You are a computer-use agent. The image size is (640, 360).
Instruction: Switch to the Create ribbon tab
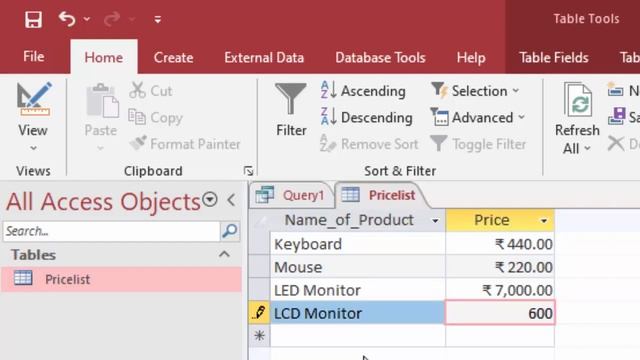[x=173, y=58]
